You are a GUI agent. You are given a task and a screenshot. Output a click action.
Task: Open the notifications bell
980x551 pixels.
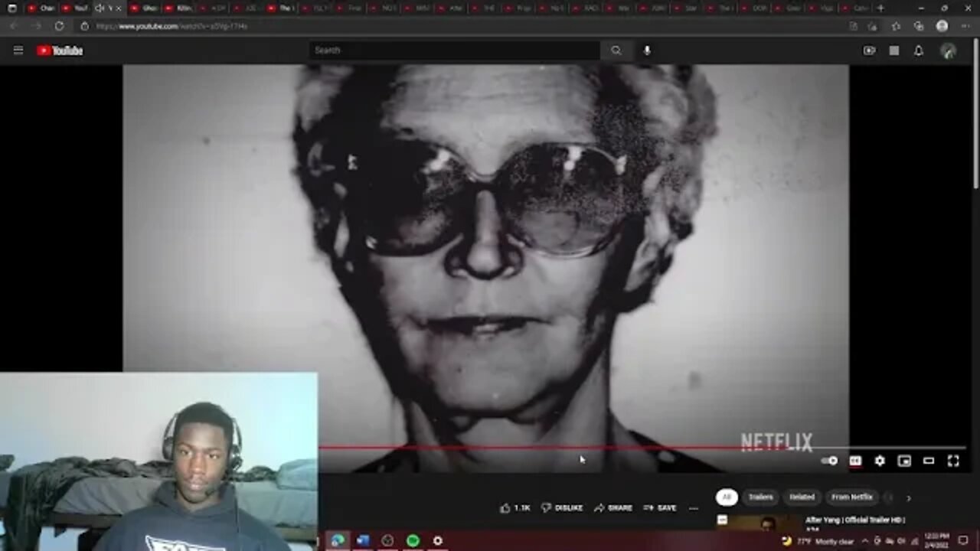click(x=919, y=51)
